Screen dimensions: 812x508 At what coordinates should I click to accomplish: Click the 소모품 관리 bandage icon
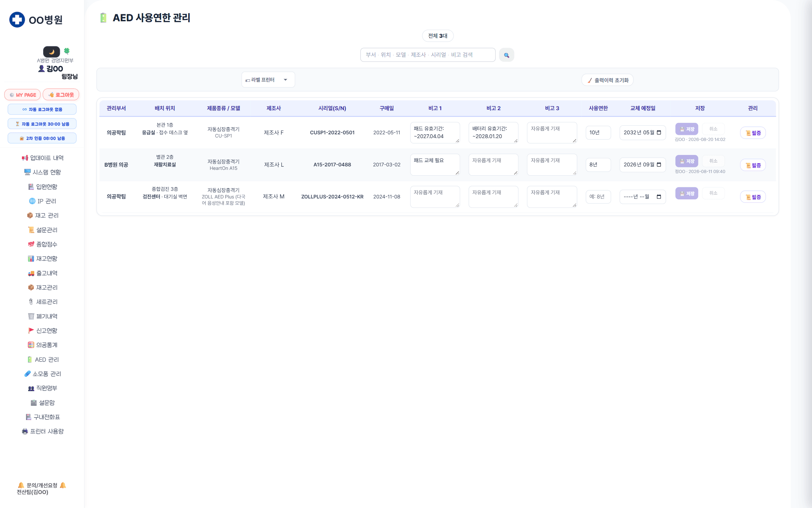[x=28, y=374]
